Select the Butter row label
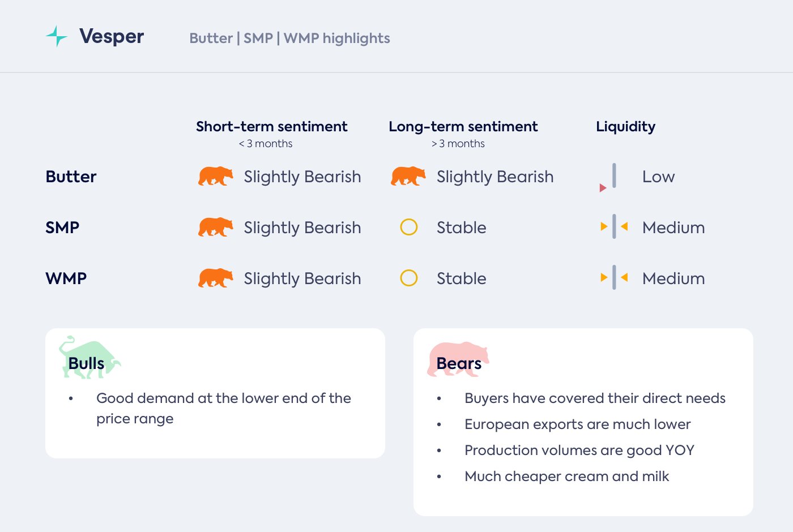 tap(71, 177)
